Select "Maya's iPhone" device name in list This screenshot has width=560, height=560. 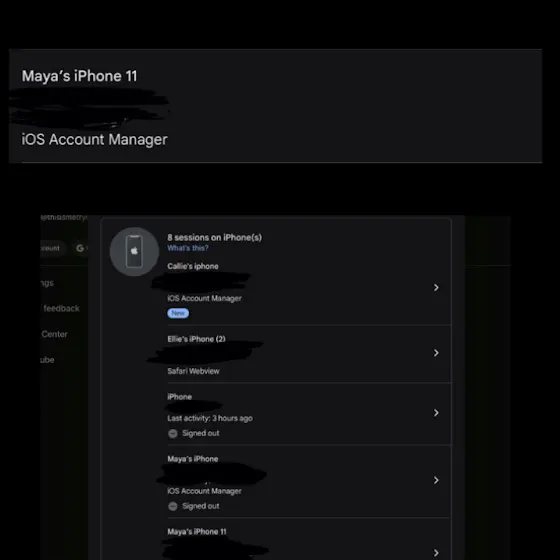[193, 459]
